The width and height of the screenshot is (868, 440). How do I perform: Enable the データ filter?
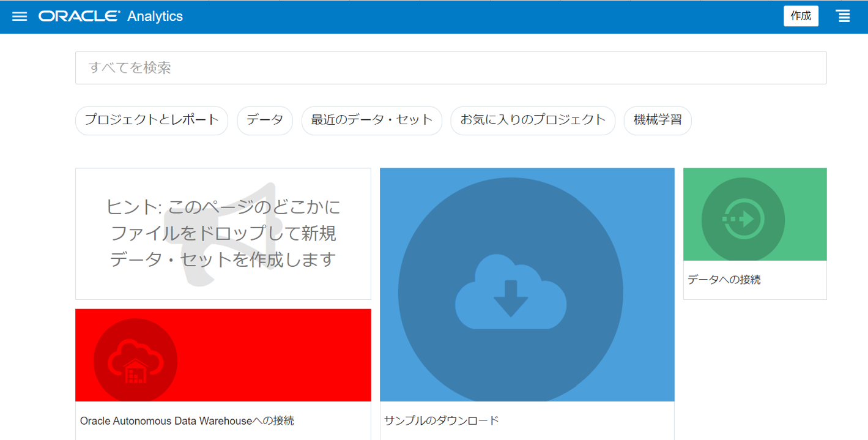tap(265, 121)
